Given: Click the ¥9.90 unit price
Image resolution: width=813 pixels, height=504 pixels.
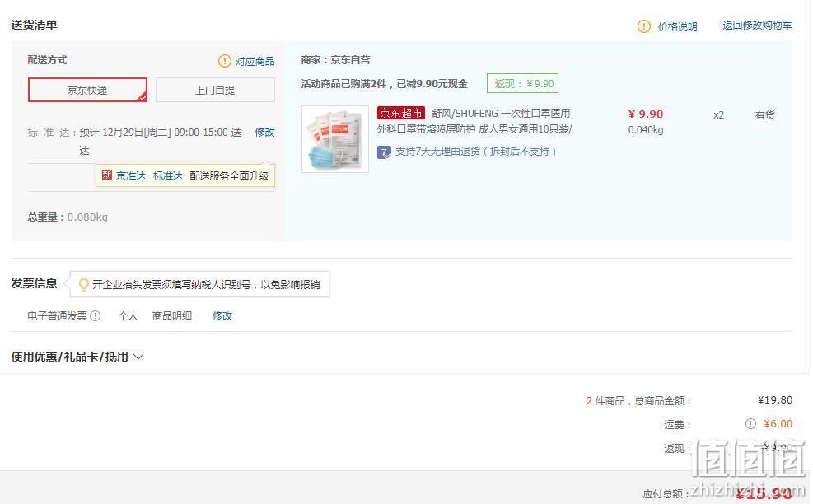Looking at the screenshot, I should 646,114.
